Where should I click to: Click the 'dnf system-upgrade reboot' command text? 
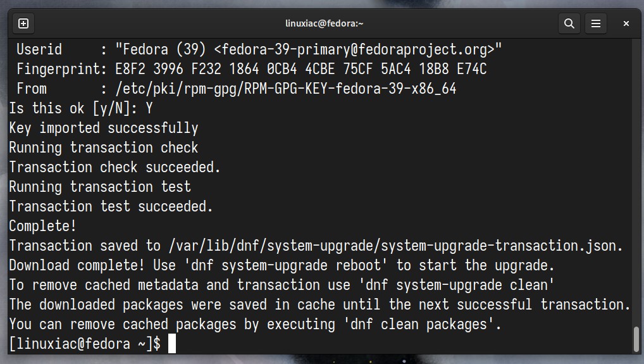coord(286,265)
